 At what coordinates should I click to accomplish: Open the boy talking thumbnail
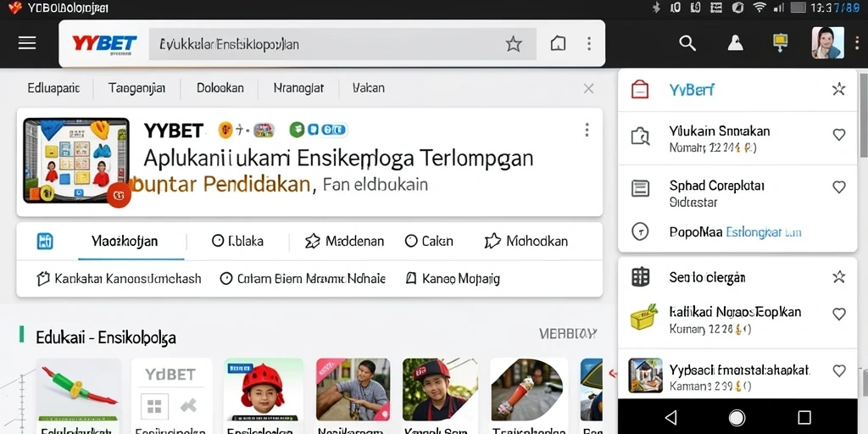pyautogui.click(x=353, y=389)
